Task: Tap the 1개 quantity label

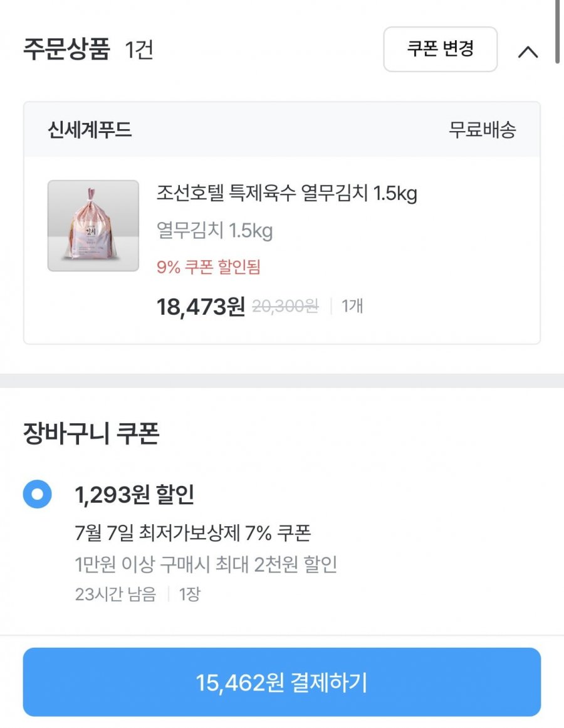Action: 352,306
